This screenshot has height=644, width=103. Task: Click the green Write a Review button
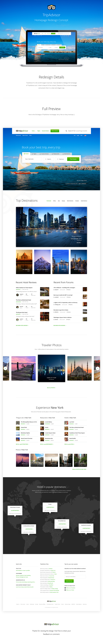(55, 131)
